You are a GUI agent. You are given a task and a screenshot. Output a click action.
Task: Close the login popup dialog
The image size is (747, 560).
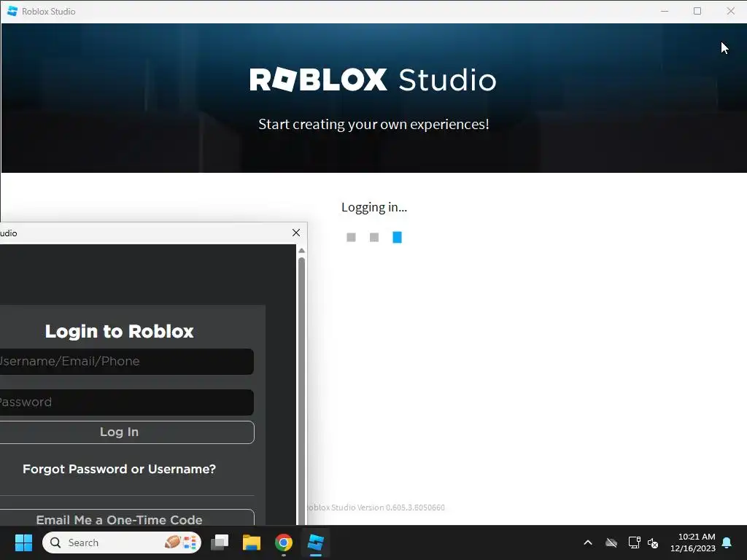[x=296, y=233]
